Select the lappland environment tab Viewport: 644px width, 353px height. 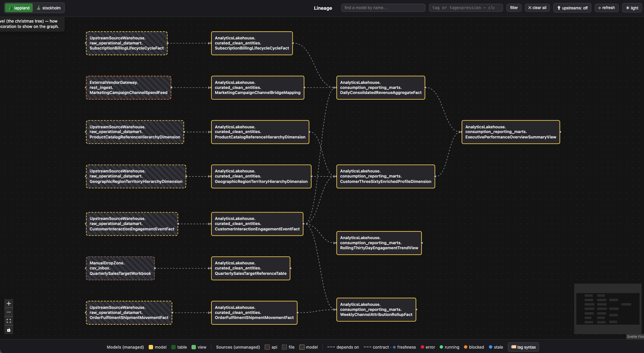19,8
